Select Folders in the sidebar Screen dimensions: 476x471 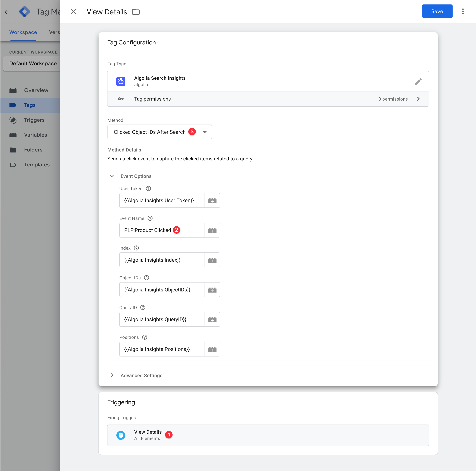(33, 149)
